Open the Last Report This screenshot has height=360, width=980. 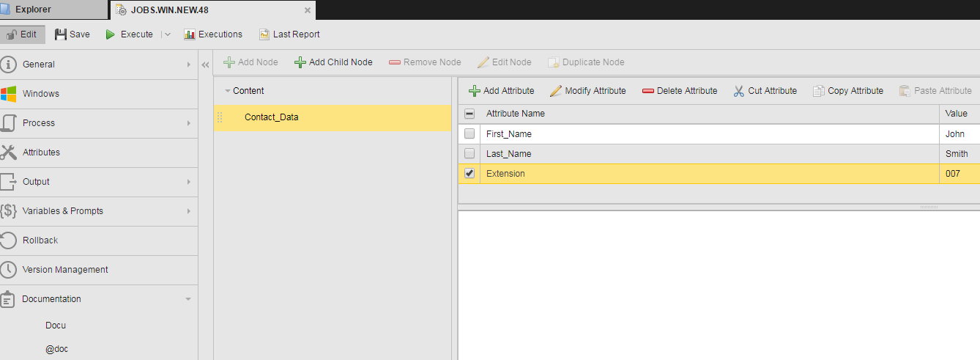pyautogui.click(x=289, y=34)
